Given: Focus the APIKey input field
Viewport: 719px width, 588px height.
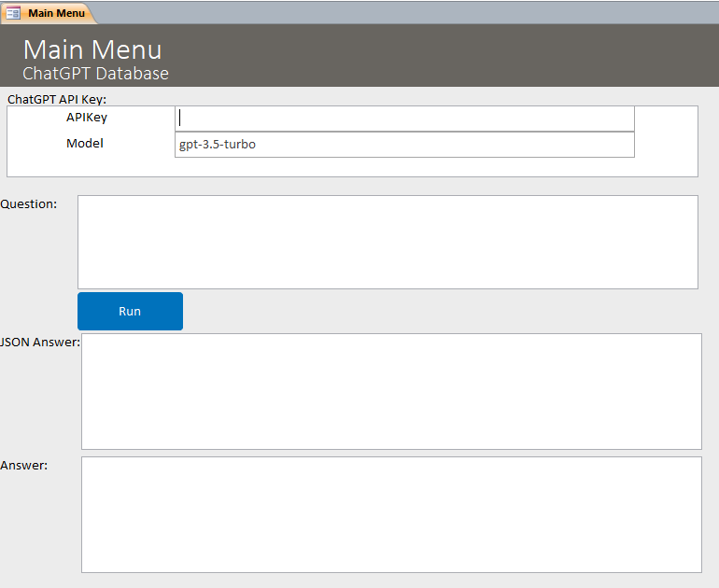Looking at the screenshot, I should (x=404, y=119).
